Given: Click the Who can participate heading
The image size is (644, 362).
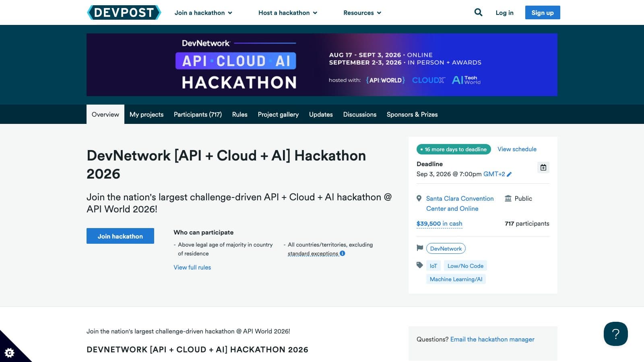Looking at the screenshot, I should click(204, 232).
